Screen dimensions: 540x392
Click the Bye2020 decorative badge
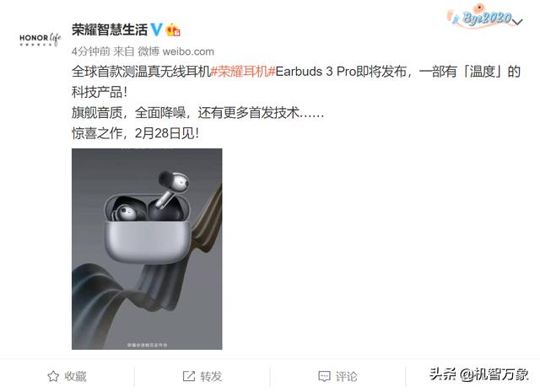(482, 16)
